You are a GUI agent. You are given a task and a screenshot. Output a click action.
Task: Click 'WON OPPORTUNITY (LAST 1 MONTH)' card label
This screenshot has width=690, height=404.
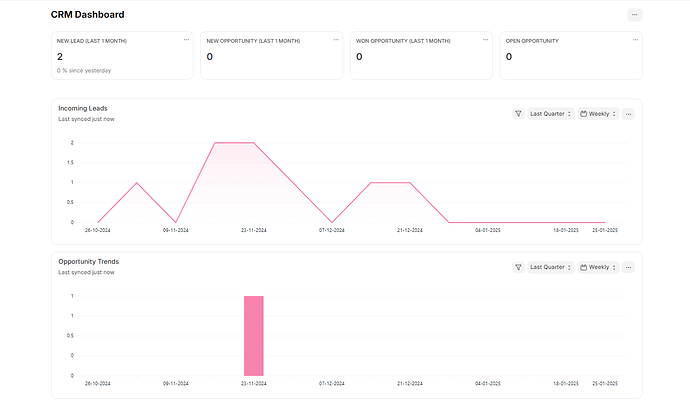[x=403, y=41]
